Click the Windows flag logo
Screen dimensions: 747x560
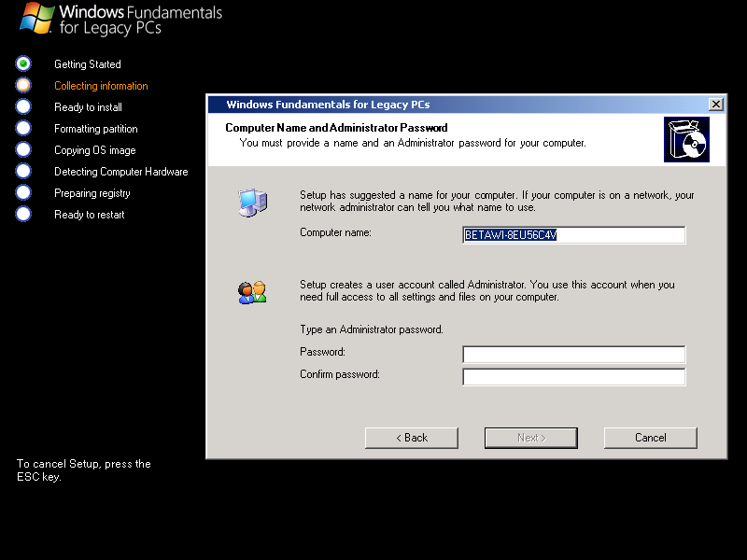36,18
